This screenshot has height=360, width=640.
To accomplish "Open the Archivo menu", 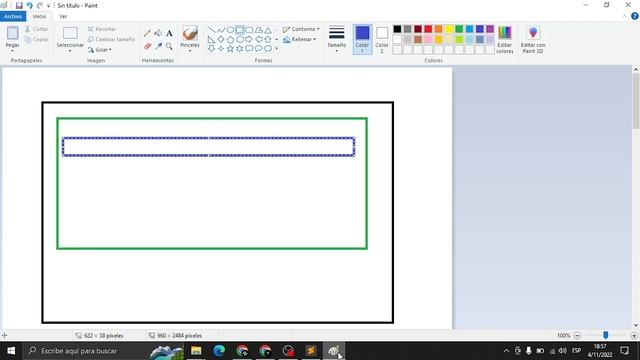I will point(13,16).
